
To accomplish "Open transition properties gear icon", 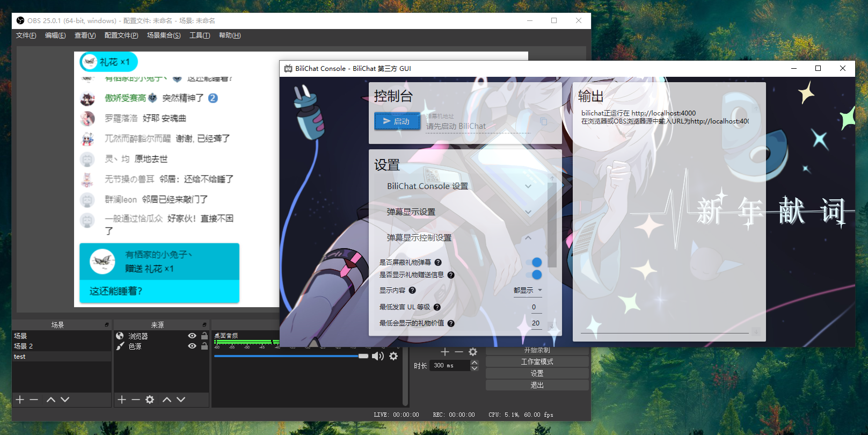I will [x=473, y=352].
